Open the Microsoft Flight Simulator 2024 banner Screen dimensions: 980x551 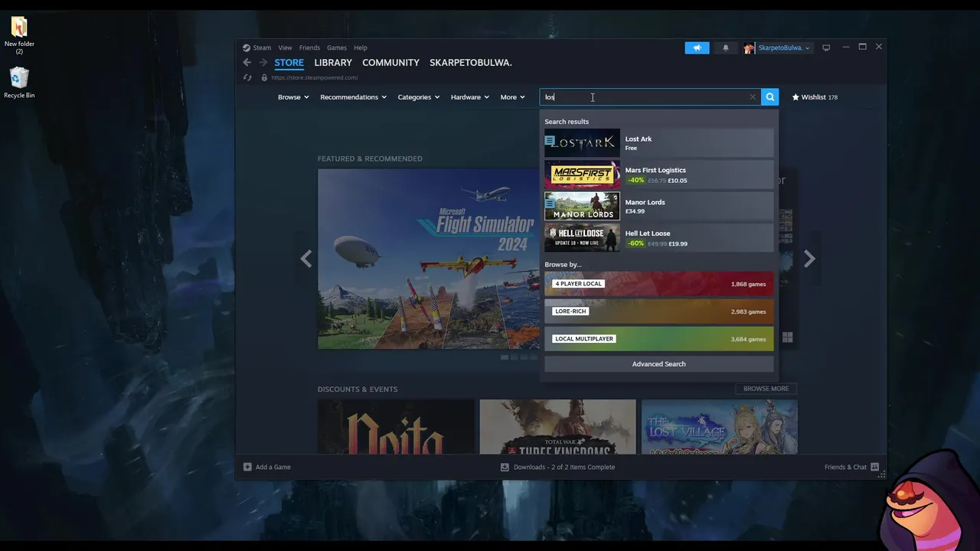tap(429, 259)
